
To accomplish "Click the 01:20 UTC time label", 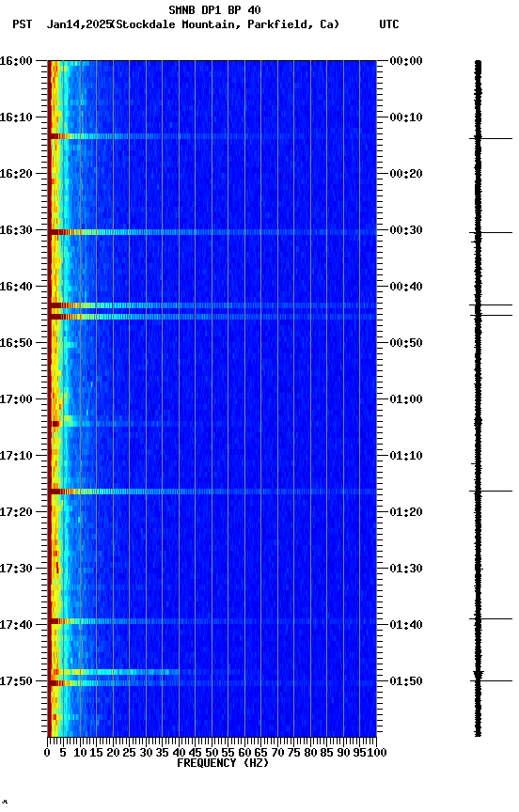I will pos(406,512).
